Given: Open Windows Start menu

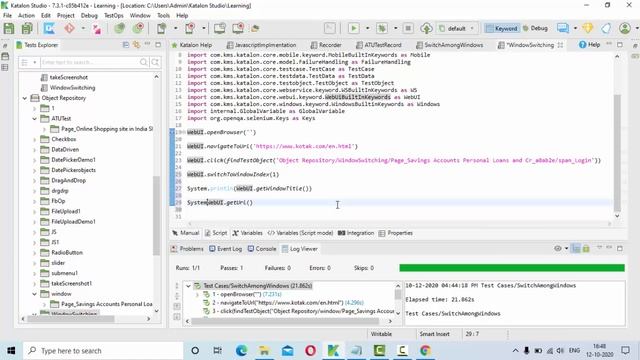Looking at the screenshot, I should [11, 351].
